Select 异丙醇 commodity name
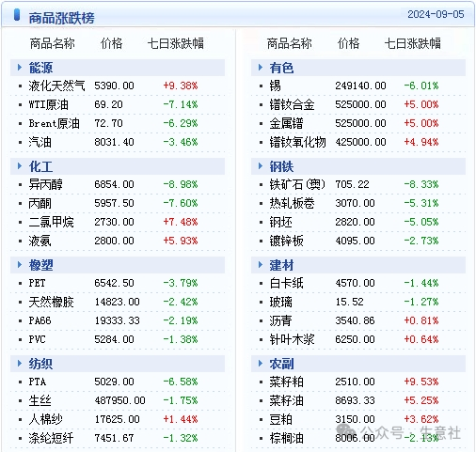 click(x=45, y=184)
